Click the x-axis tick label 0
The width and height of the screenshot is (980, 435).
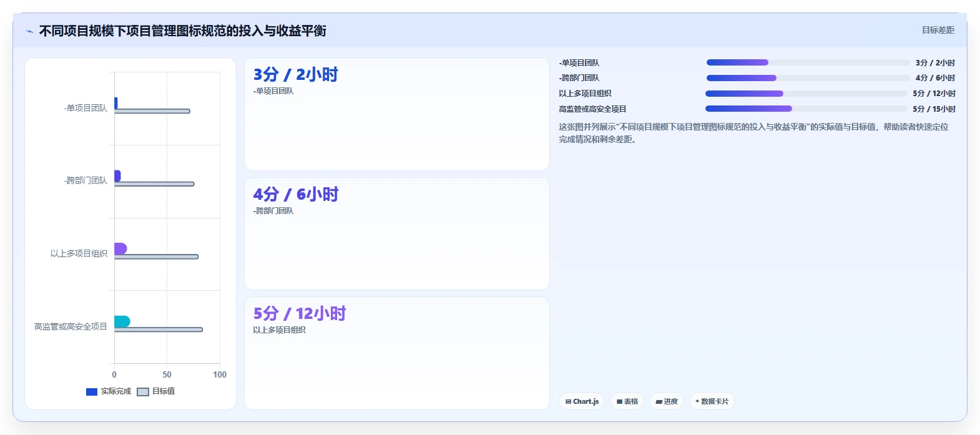(114, 375)
